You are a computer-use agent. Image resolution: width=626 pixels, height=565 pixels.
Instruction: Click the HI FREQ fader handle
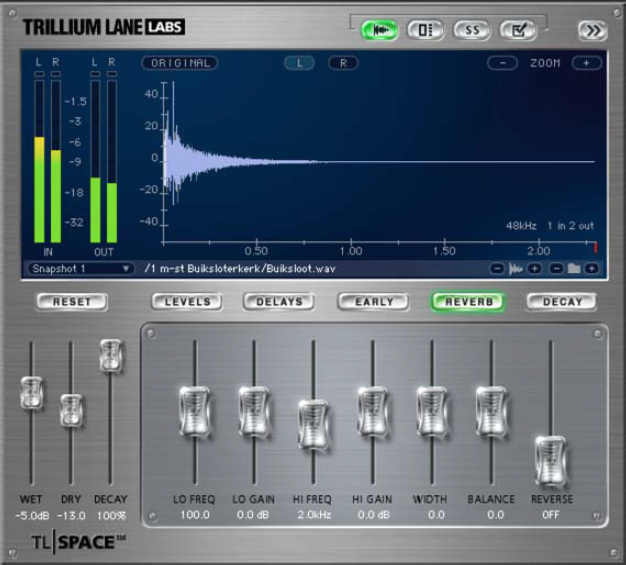(313, 424)
